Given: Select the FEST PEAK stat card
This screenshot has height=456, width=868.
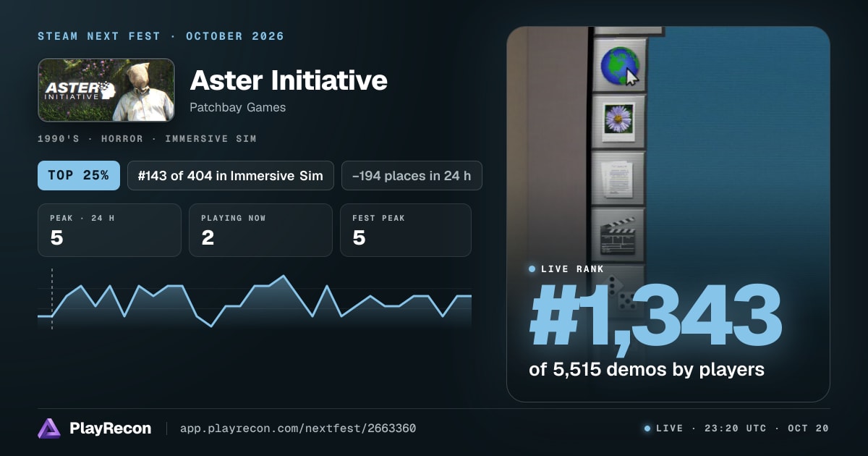Looking at the screenshot, I should [x=406, y=230].
